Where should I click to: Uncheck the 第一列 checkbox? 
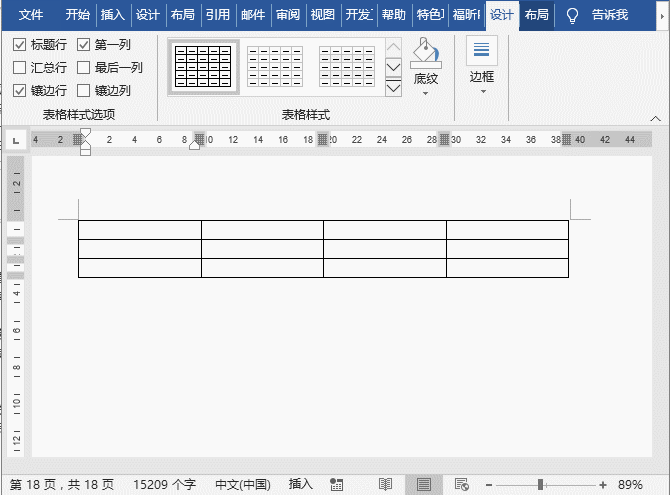tap(83, 44)
